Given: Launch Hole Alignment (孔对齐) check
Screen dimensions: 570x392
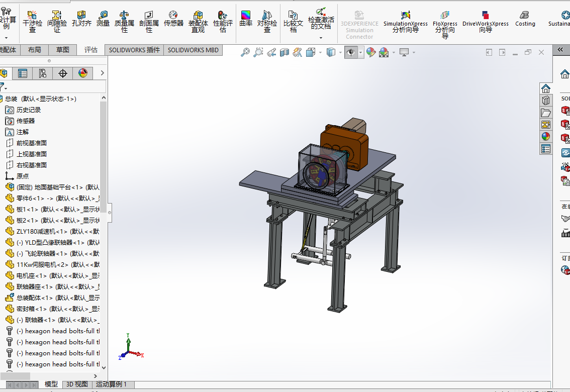Looking at the screenshot, I should (81, 19).
